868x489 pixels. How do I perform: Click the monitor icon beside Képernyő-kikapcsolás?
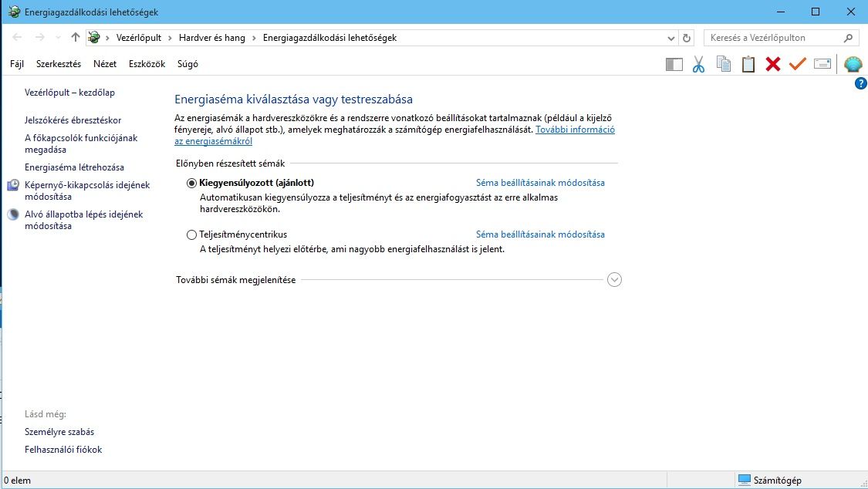pyautogui.click(x=13, y=185)
